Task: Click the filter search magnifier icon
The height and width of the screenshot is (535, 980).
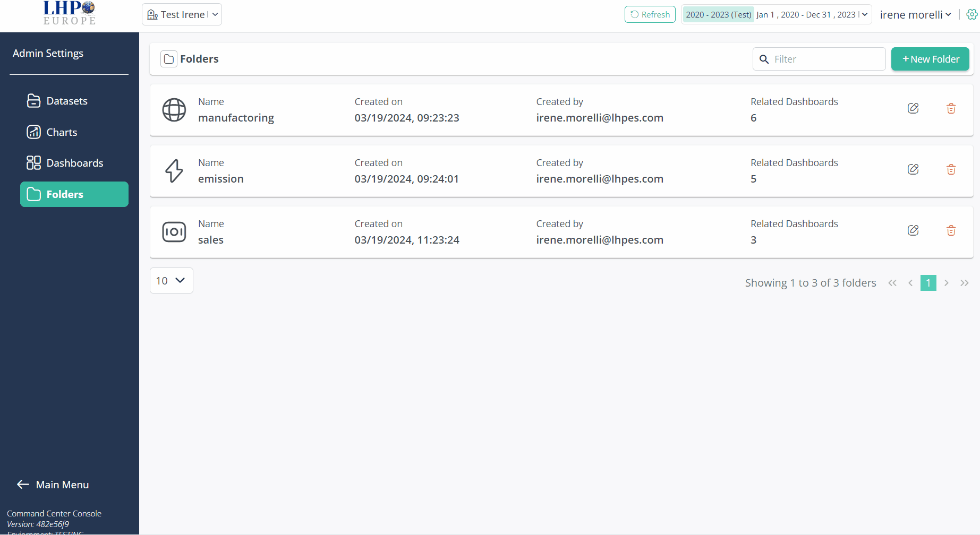Action: pos(764,59)
